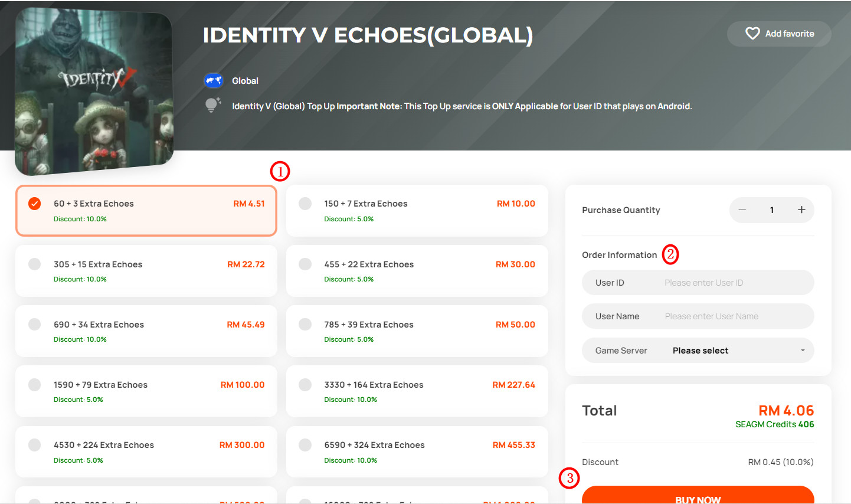This screenshot has height=504, width=851.
Task: Click the RM 0.45 (10.0%) discount value
Action: pos(781,462)
